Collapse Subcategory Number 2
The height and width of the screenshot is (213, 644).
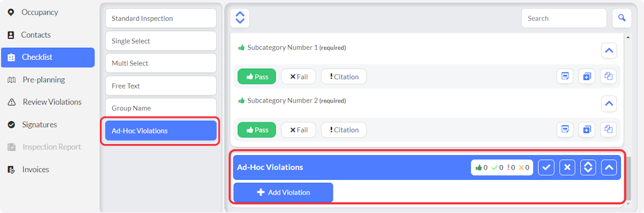pos(609,104)
